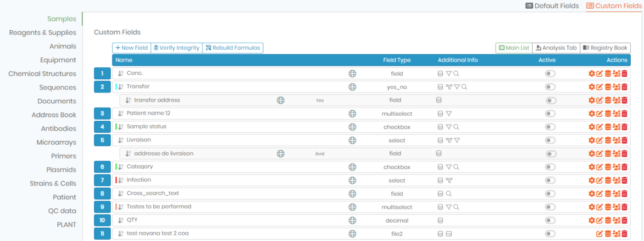Click the Field Type column header
Image resolution: width=644 pixels, height=241 pixels.
click(x=396, y=60)
